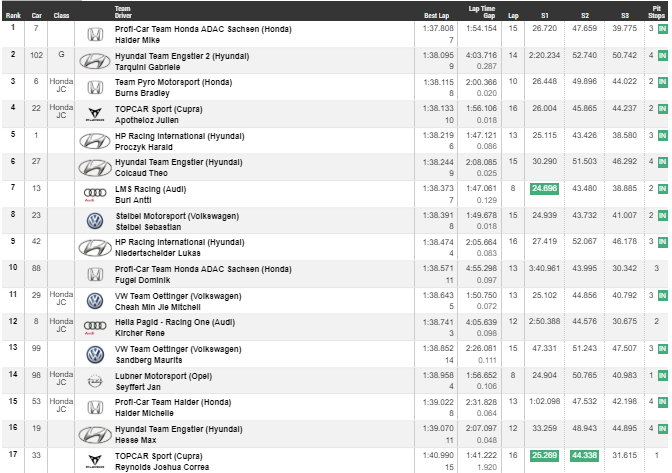
Task: Click the Rank column header
Action: pos(13,15)
